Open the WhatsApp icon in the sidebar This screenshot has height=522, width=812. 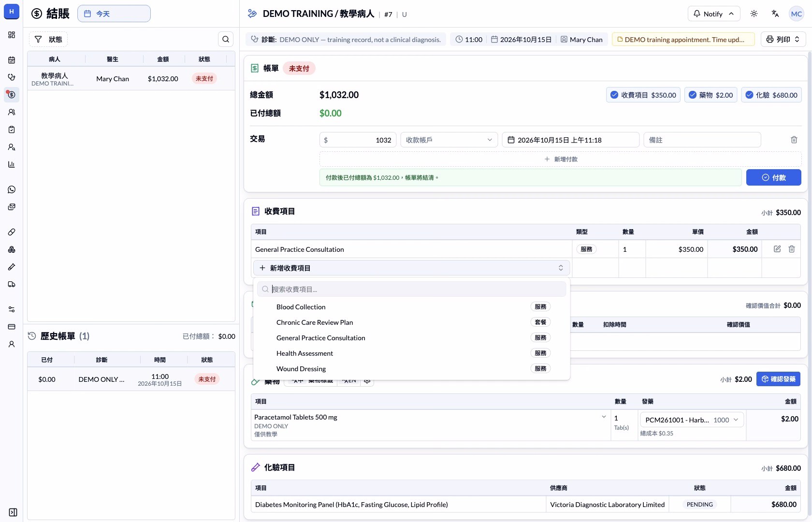click(12, 189)
